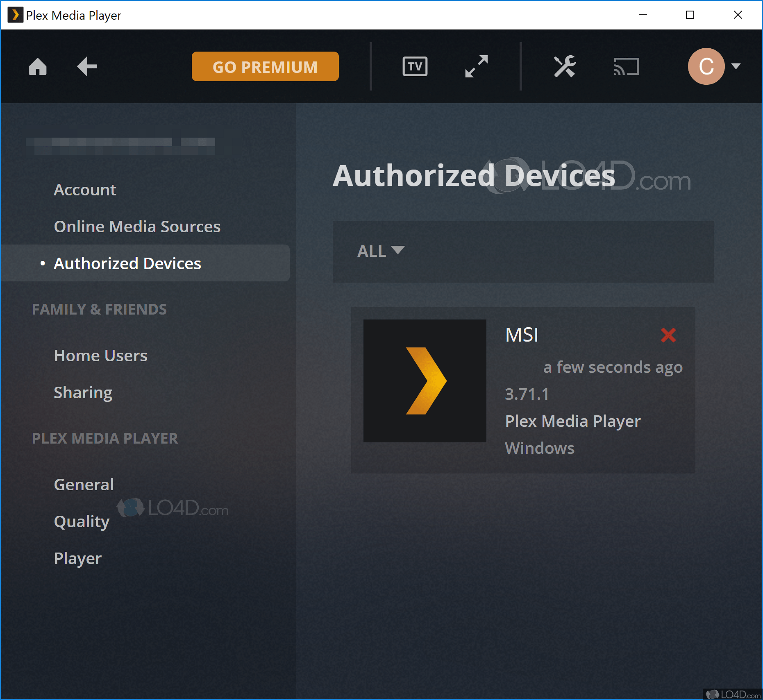The image size is (763, 700).
Task: Go to the Plex home screen
Action: [38, 66]
